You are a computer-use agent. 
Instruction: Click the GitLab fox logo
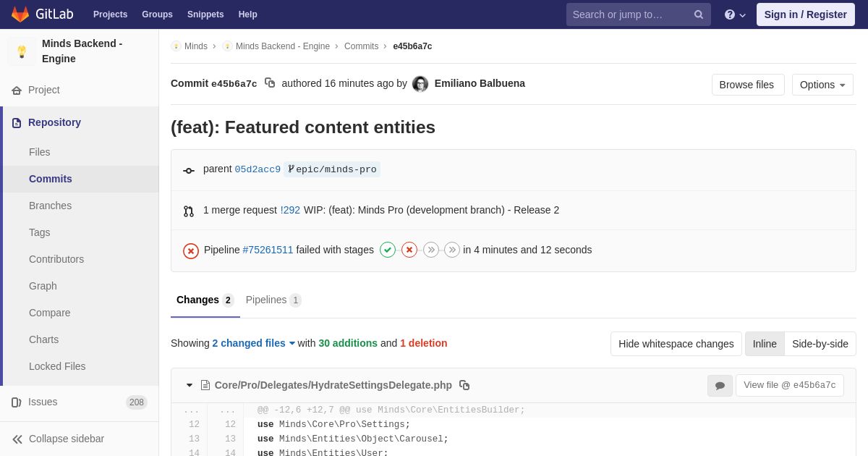(20, 14)
